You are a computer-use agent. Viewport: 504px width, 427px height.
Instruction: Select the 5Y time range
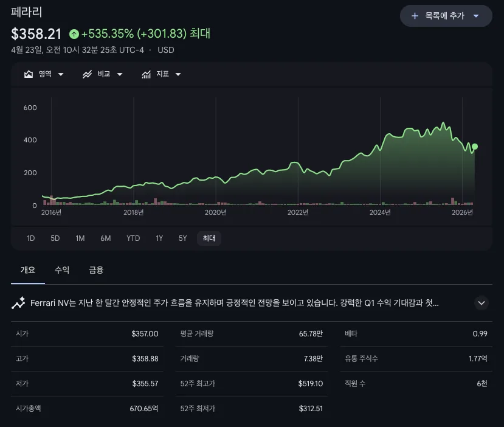coord(182,238)
